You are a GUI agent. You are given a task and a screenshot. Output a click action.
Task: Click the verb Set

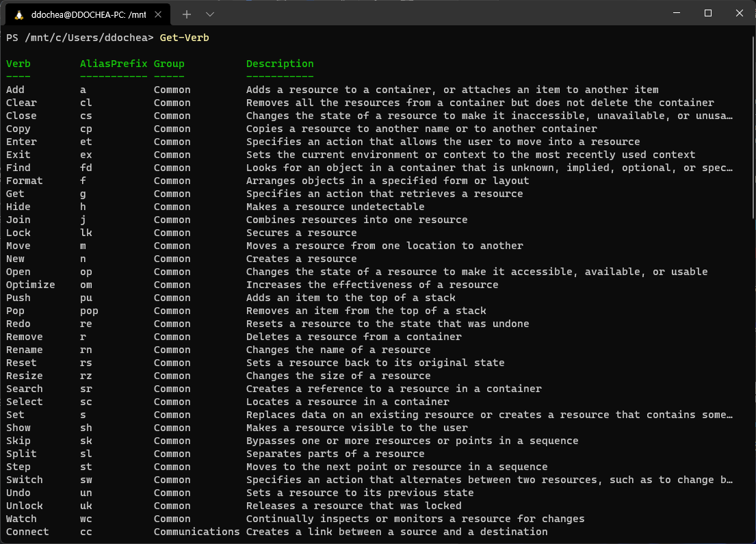pos(15,415)
